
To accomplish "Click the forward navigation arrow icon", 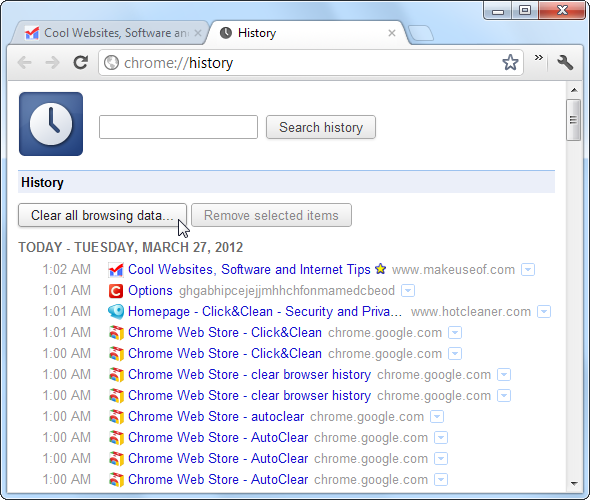I will coord(52,62).
